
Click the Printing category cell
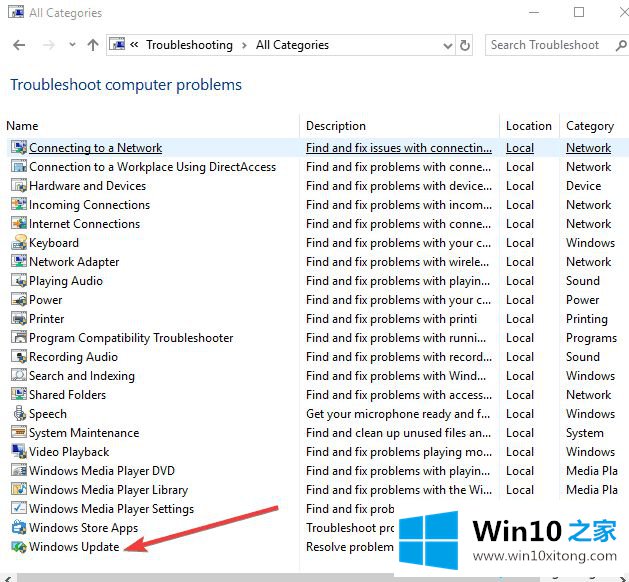pos(587,319)
